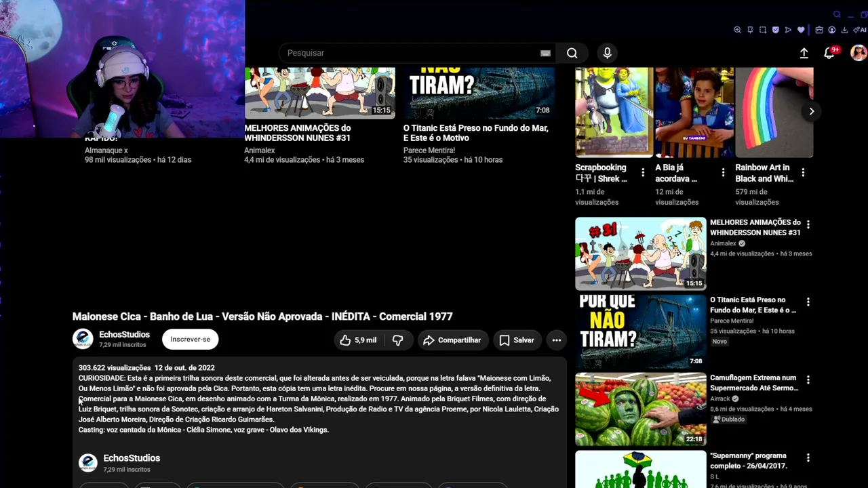Open the browser account circle icon
The width and height of the screenshot is (868, 488).
coord(831,30)
